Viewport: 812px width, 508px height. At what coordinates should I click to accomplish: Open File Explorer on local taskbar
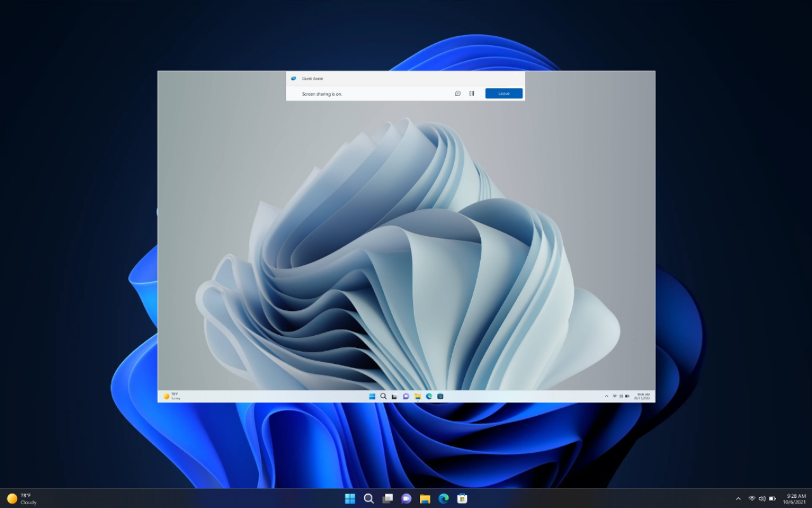(x=425, y=498)
